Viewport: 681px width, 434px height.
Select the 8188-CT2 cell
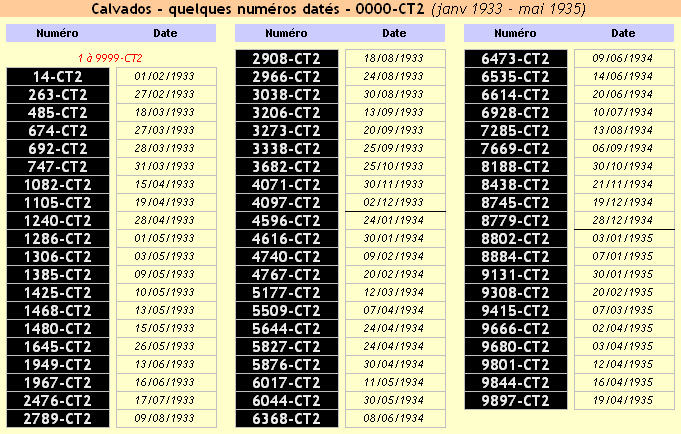tap(516, 167)
